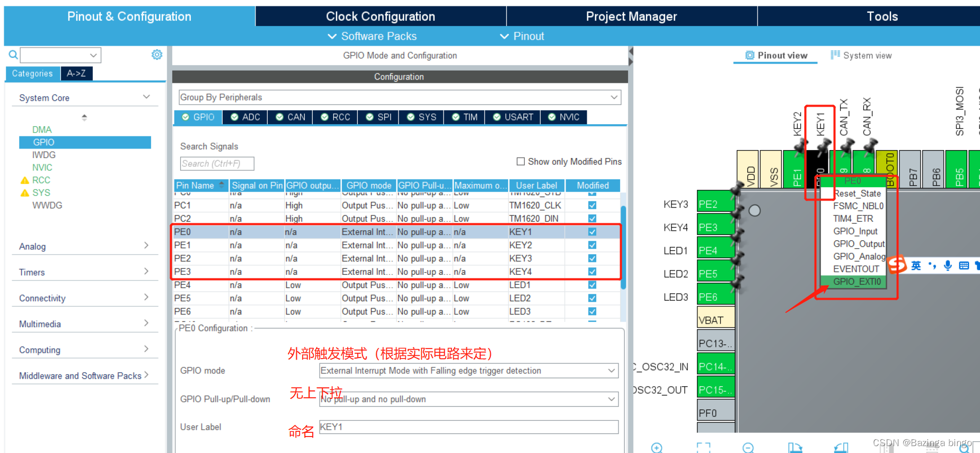
Task: Click the PB5 pin on chip
Action: point(956,169)
